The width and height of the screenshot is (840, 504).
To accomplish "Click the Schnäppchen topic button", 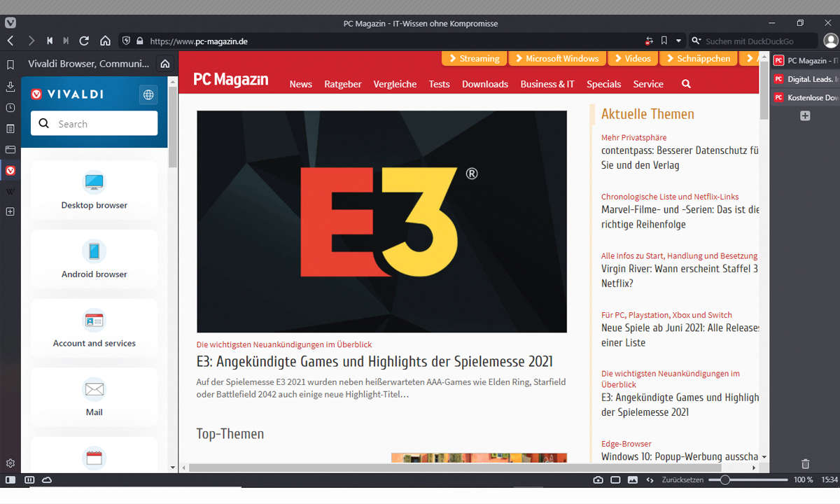I will tap(699, 59).
